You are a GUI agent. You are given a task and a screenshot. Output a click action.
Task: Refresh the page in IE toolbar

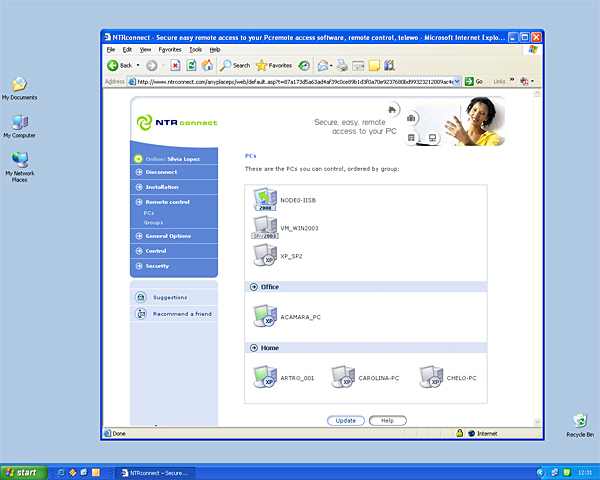(191, 65)
